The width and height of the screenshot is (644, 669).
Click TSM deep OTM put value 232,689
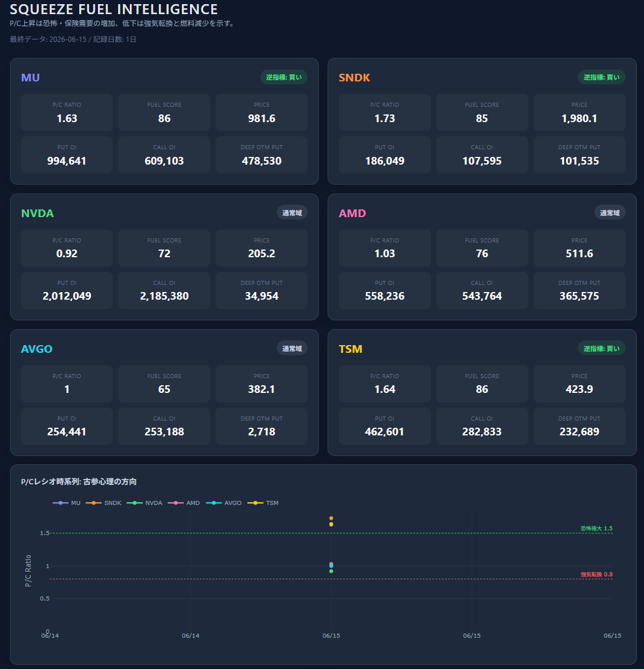pos(579,432)
